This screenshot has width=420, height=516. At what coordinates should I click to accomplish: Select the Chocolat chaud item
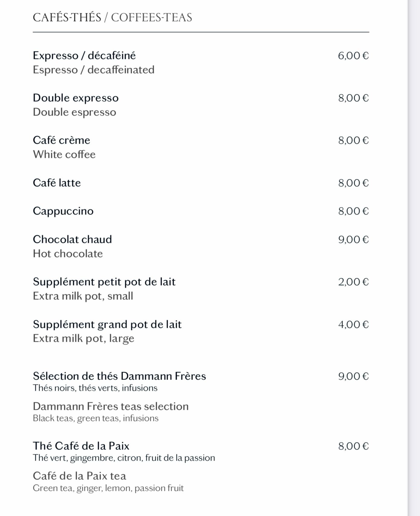coord(73,240)
